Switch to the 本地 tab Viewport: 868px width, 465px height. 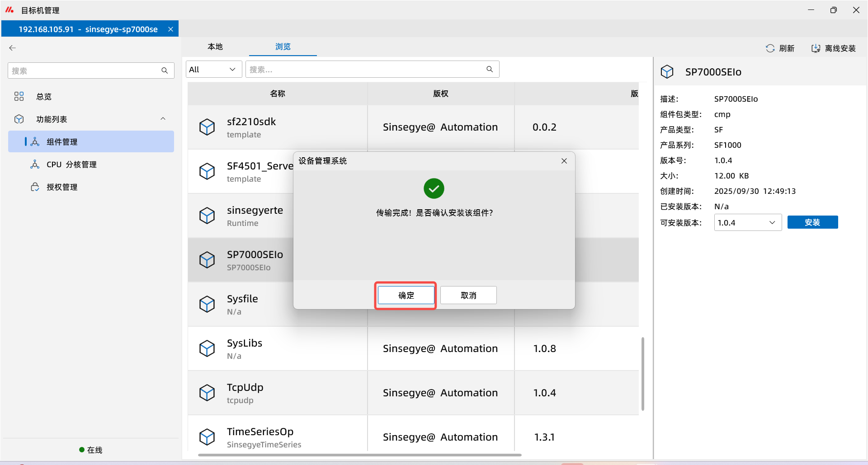point(215,47)
